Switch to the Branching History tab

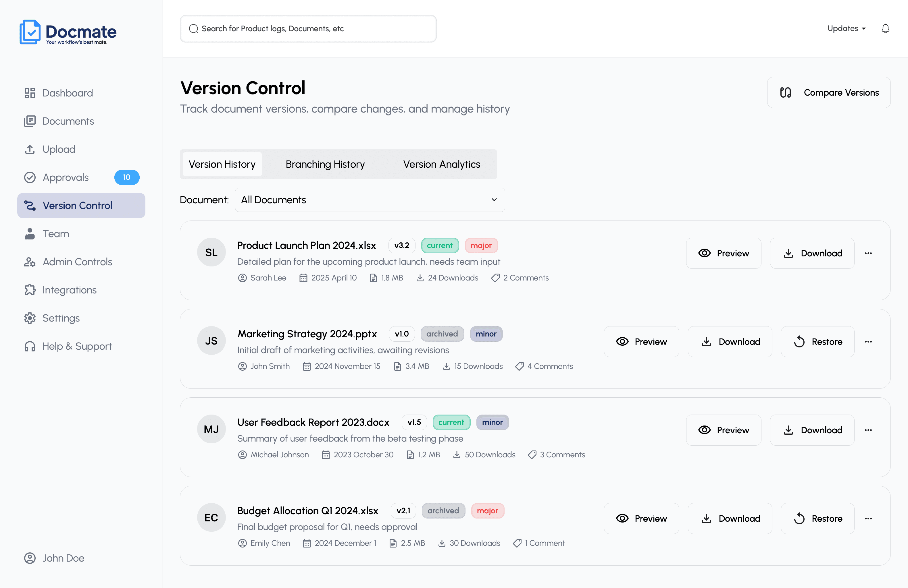click(325, 164)
